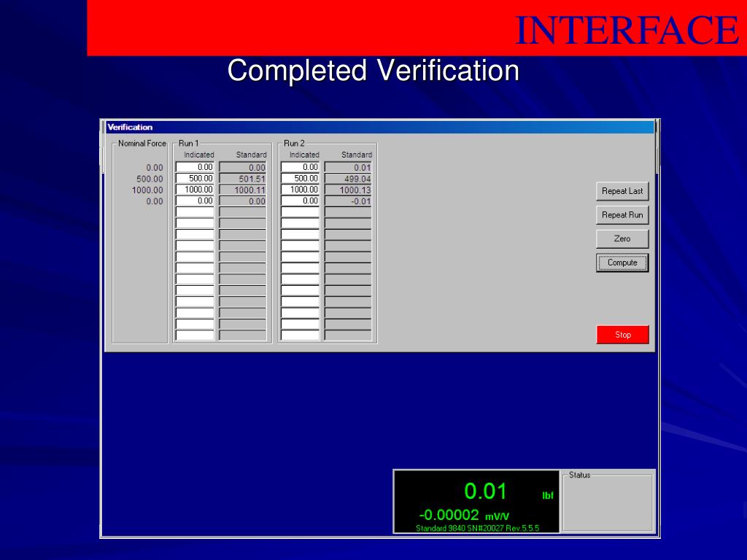The height and width of the screenshot is (560, 747).
Task: Click the Compute button
Action: (x=622, y=262)
